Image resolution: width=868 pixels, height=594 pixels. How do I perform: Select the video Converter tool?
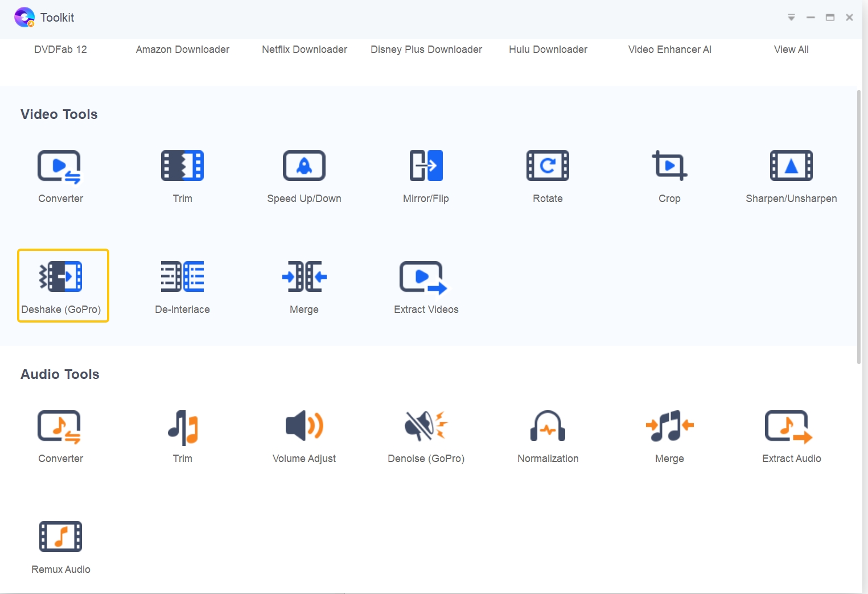[60, 175]
